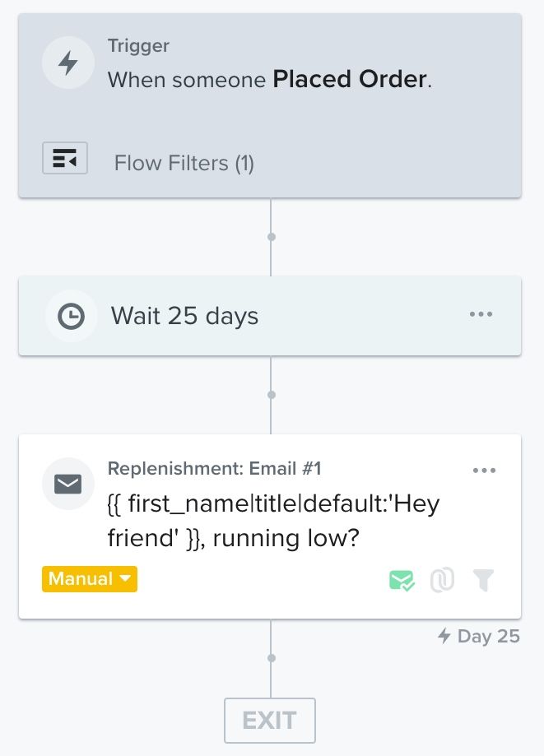Click the clock icon on Wait step
Screen dimensions: 544x756
(x=72, y=316)
